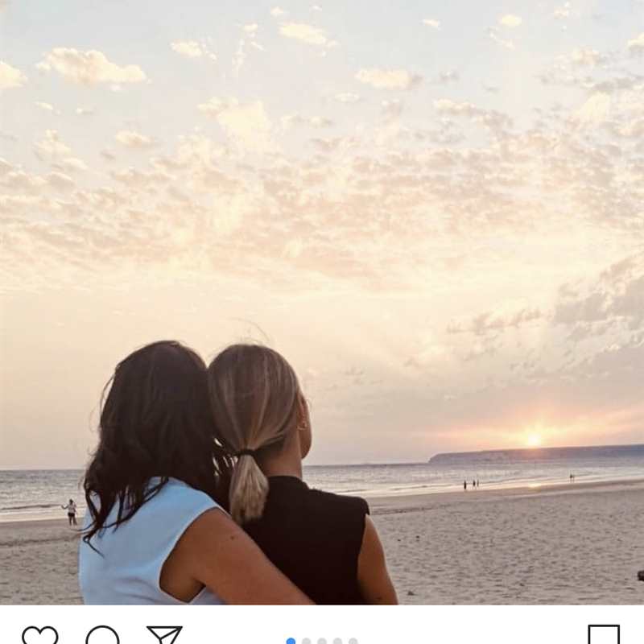Tap the large cloud at the upper left
Viewport: 644px width, 644px height.
[x=91, y=68]
